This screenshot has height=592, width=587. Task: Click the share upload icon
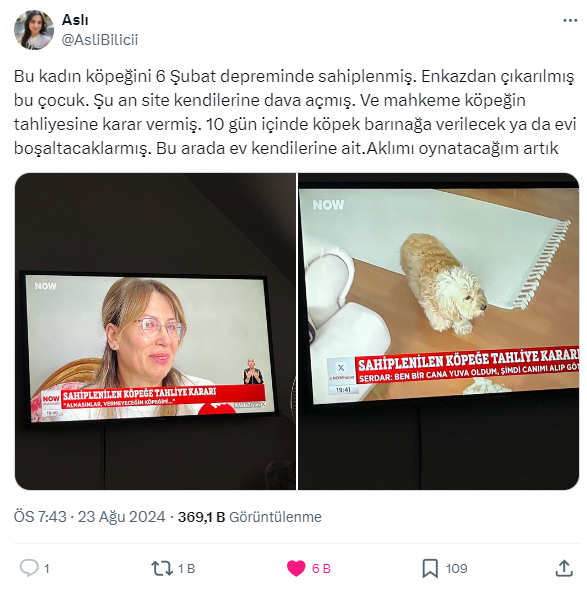click(x=564, y=568)
